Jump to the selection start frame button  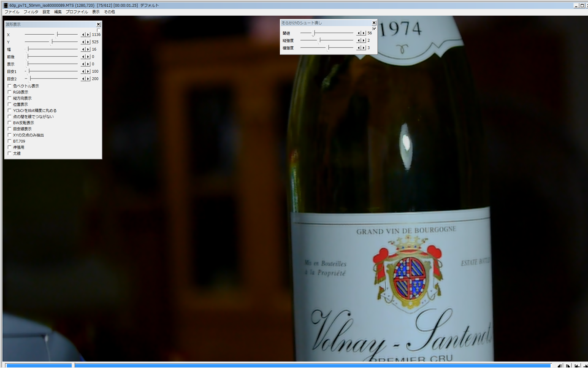[x=577, y=366]
